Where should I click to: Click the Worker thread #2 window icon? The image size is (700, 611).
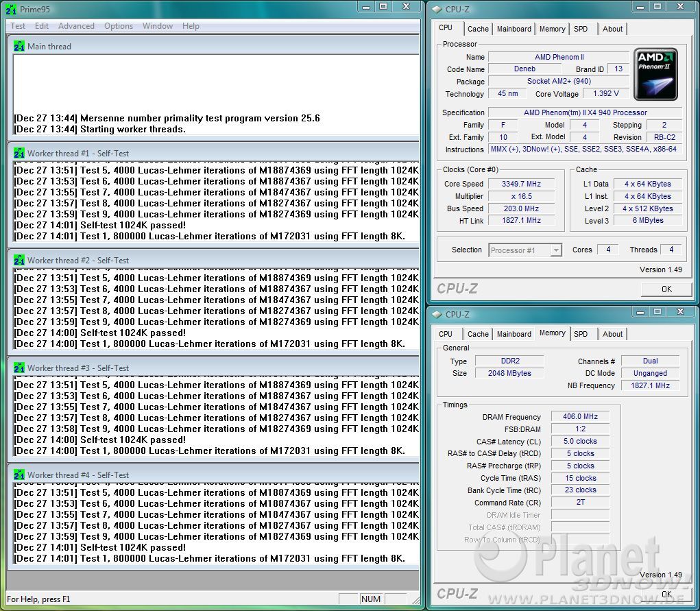click(19, 260)
